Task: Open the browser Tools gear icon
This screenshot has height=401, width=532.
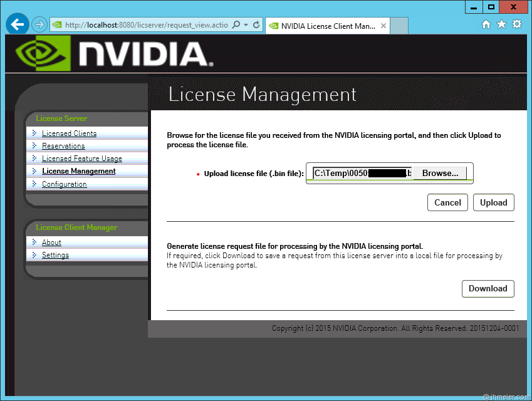Action: tap(516, 24)
